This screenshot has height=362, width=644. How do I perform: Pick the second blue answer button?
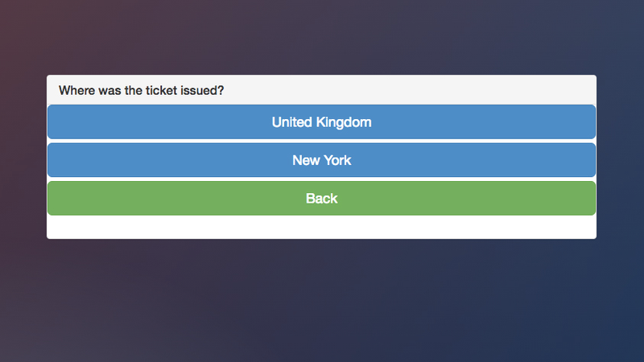click(x=321, y=160)
